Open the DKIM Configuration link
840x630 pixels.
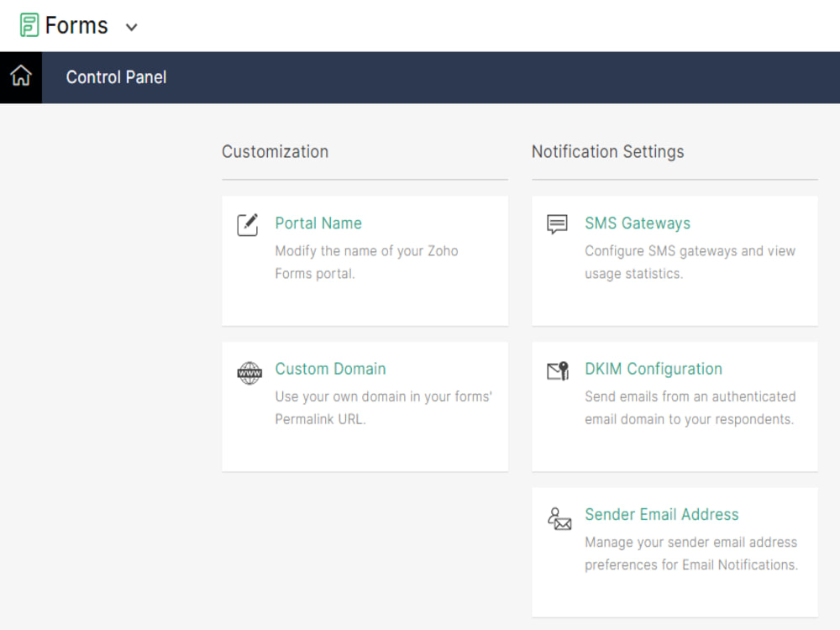(654, 369)
